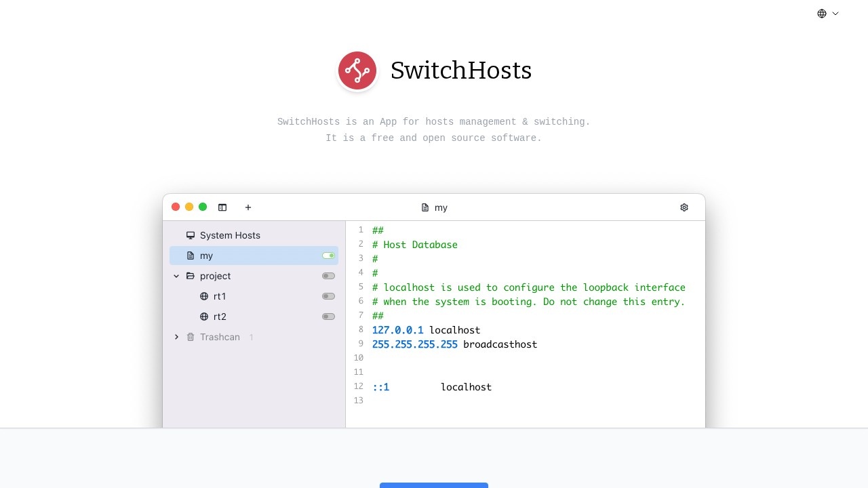The width and height of the screenshot is (868, 488).
Task: Click the globe icon beside rt1
Action: [x=203, y=296]
